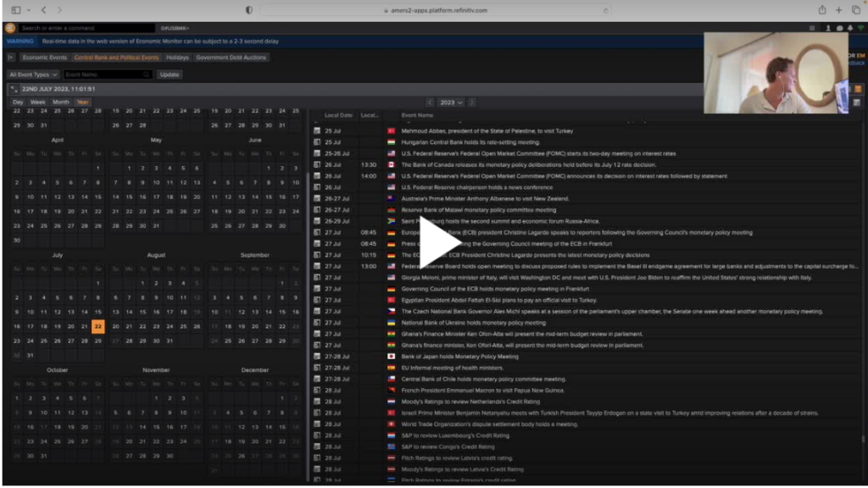Open 'EU informal meeting of health ministers' event
This screenshot has width=868, height=488.
tap(453, 368)
